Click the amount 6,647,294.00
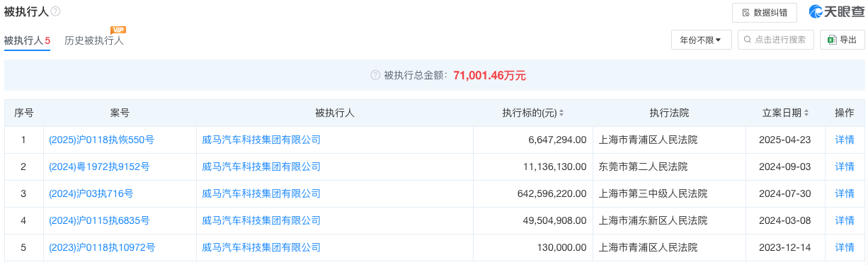This screenshot has width=868, height=265. click(557, 140)
